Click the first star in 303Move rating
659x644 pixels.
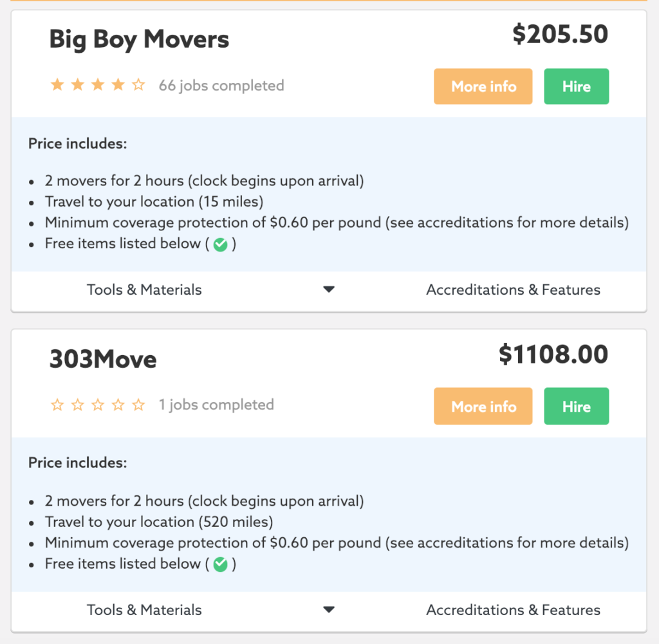click(57, 405)
